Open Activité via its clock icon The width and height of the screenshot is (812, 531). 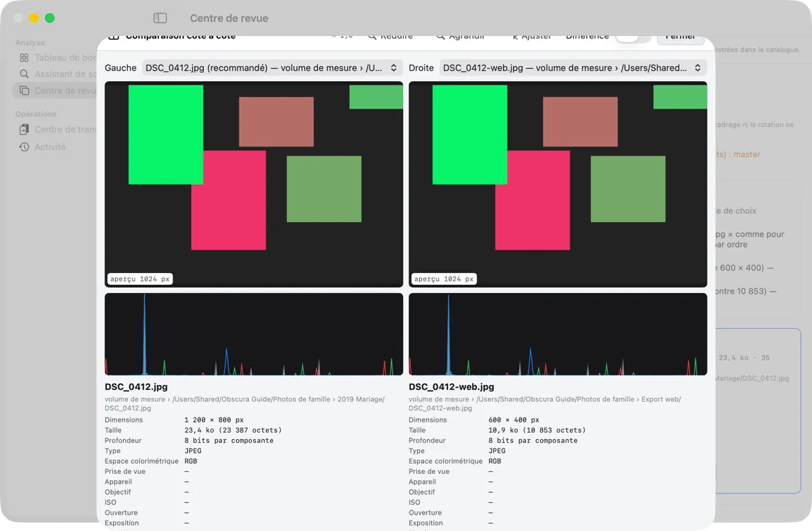(x=24, y=147)
